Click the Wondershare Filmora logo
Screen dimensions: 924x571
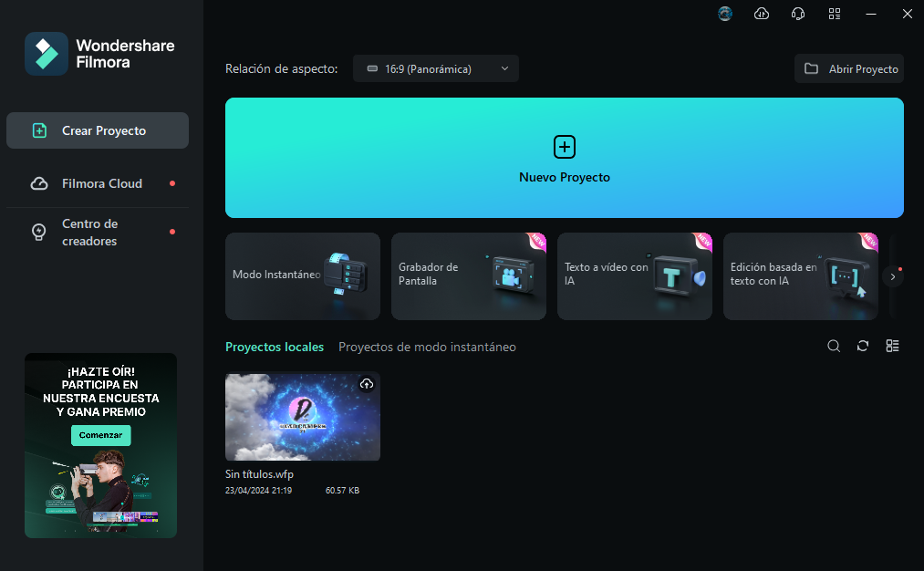pos(47,54)
